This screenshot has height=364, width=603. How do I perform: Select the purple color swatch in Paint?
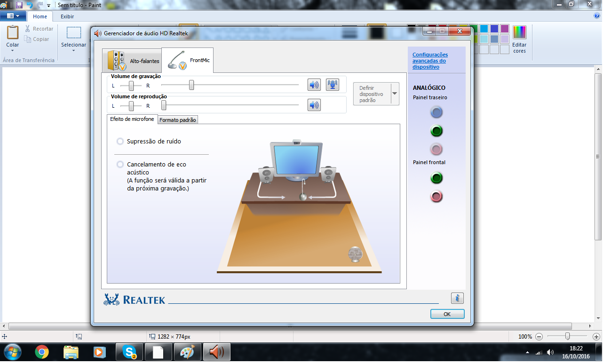tap(505, 29)
